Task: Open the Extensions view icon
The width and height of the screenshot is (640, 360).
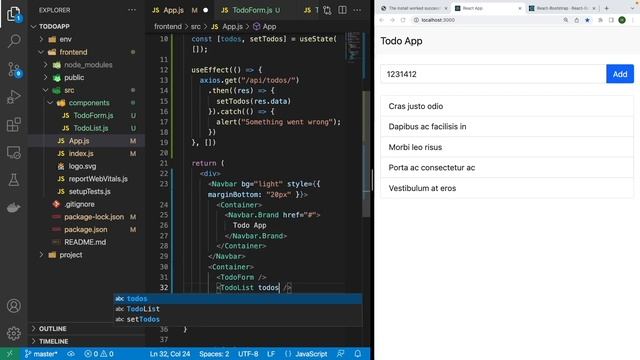Action: coord(13,124)
